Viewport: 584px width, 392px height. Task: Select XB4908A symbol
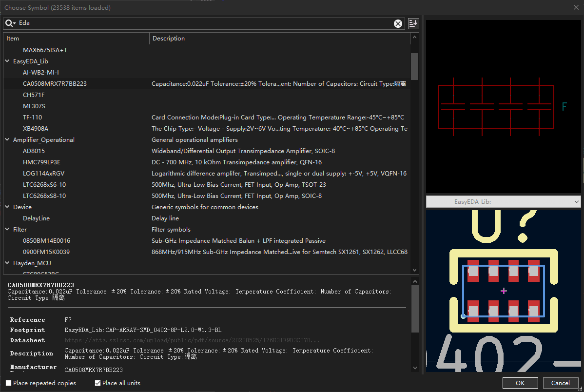coord(36,128)
